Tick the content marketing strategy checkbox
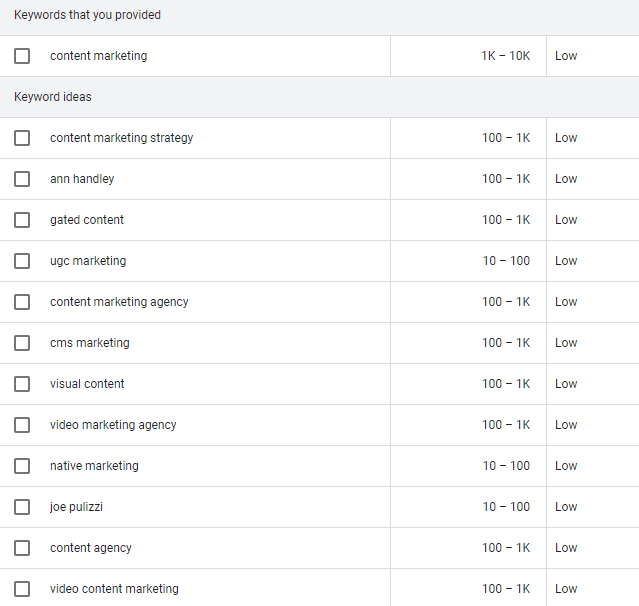This screenshot has width=639, height=606. point(22,138)
